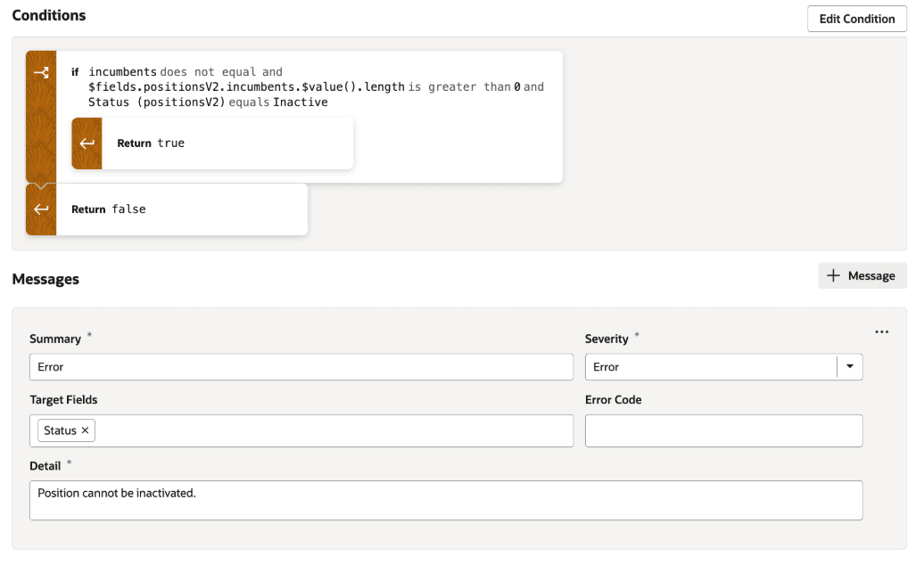Click the if-branch icon in condition block
The image size is (924, 573).
41,72
